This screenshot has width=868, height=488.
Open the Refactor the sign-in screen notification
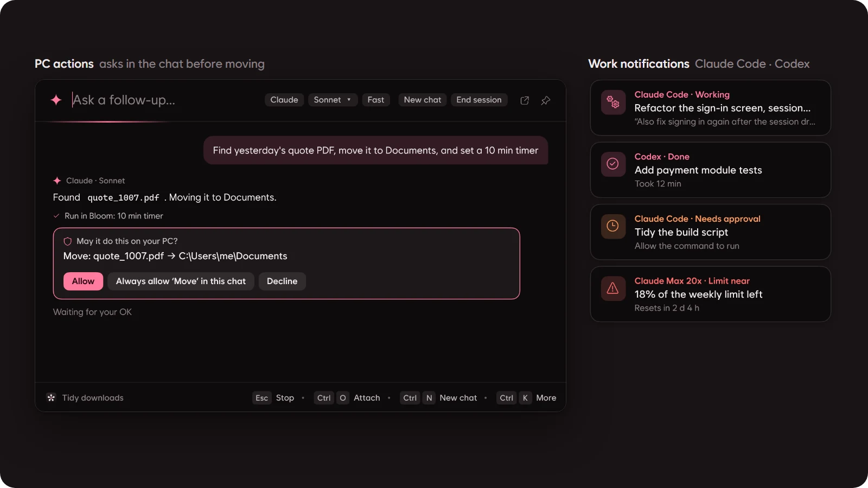point(711,108)
